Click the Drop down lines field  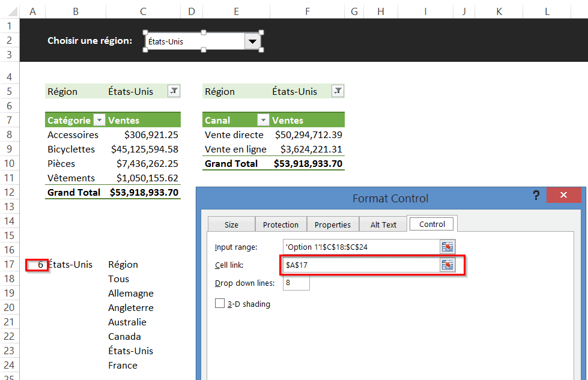tap(296, 283)
